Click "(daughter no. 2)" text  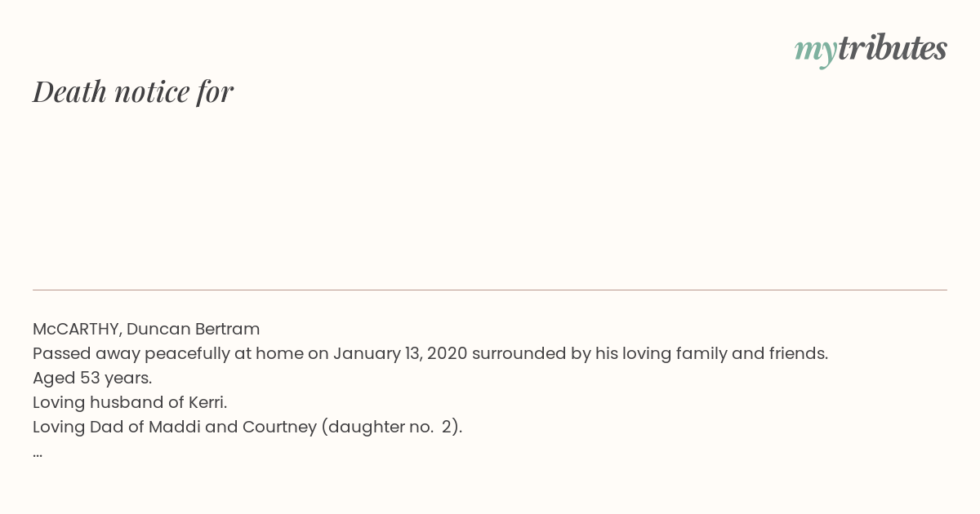(392, 428)
